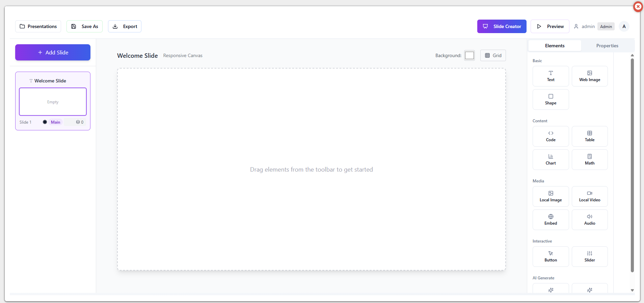Open the Background color swatch
This screenshot has width=644, height=303.
click(469, 55)
